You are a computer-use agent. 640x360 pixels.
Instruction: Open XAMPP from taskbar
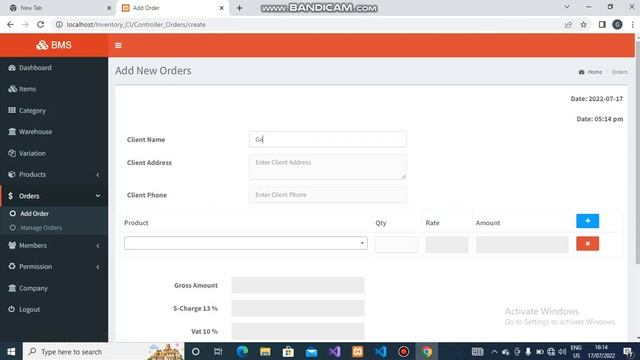[358, 351]
